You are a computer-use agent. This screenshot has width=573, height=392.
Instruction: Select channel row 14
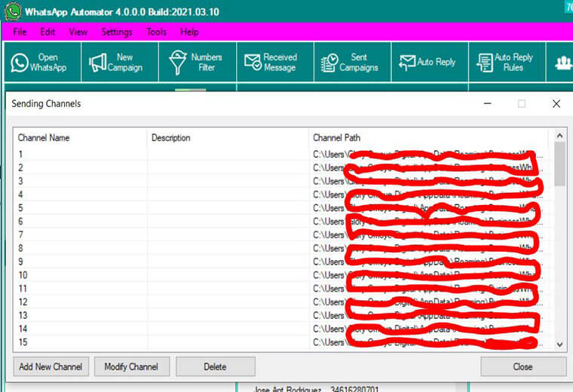[280, 329]
